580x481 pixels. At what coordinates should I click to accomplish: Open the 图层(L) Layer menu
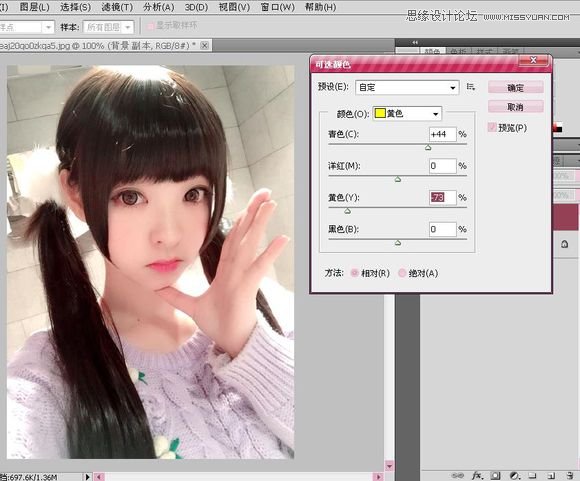[x=34, y=7]
